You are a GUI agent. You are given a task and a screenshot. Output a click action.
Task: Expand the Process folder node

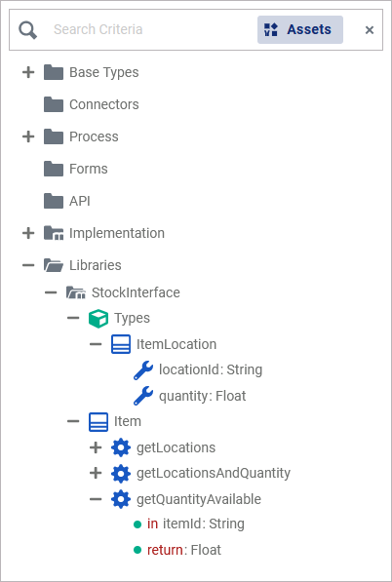28,136
